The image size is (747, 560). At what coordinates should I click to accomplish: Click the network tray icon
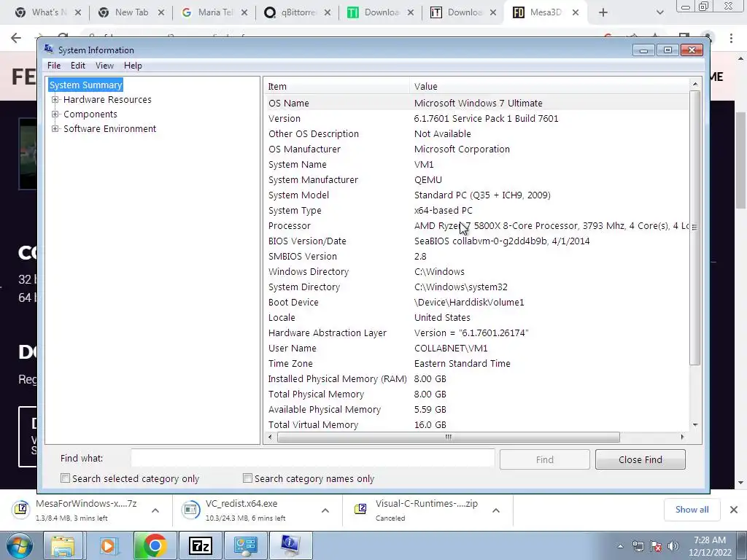pos(638,546)
